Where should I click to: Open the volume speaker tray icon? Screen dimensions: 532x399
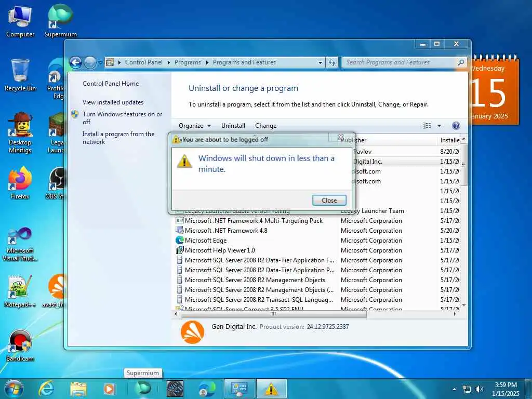click(x=479, y=389)
